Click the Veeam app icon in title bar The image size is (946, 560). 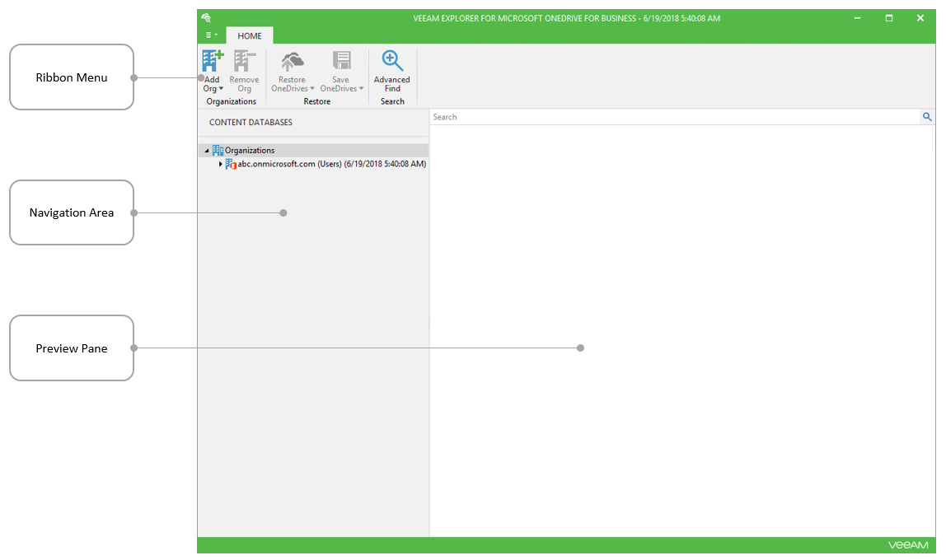point(206,17)
